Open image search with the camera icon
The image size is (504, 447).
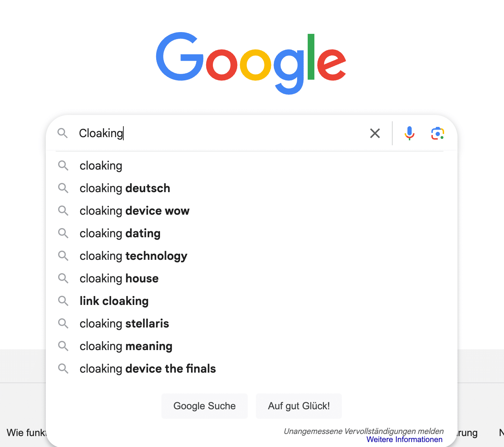(x=437, y=133)
